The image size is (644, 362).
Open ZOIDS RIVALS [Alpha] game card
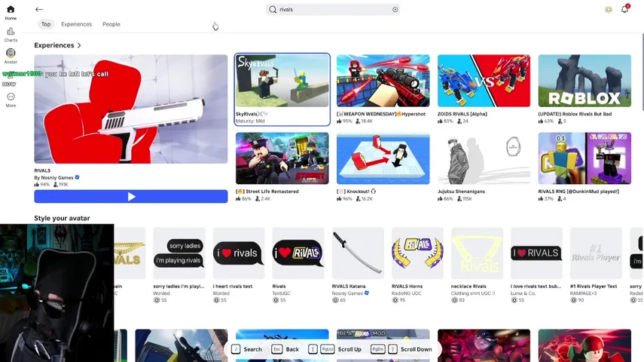(484, 89)
